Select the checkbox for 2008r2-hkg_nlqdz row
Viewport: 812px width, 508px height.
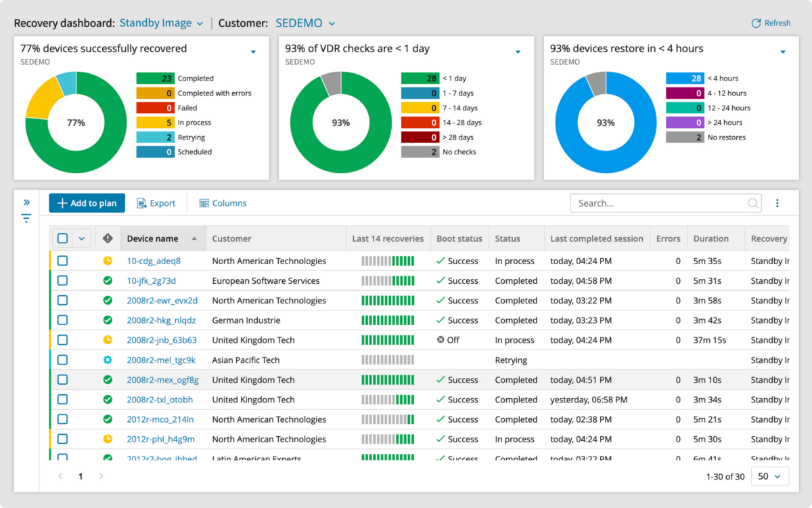pyautogui.click(x=63, y=320)
